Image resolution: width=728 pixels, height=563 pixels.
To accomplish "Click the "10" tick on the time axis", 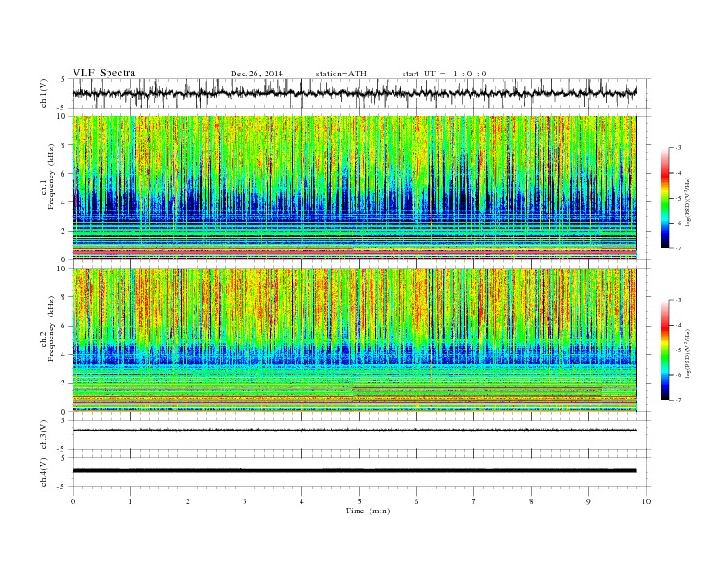I will click(646, 501).
